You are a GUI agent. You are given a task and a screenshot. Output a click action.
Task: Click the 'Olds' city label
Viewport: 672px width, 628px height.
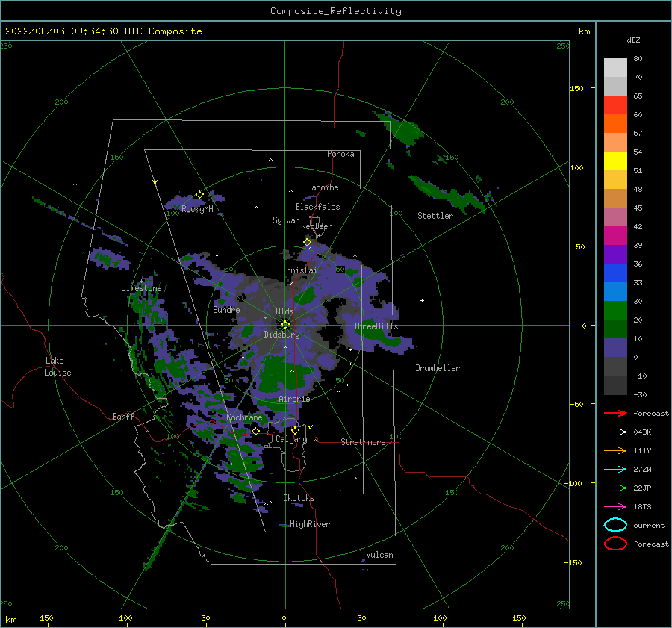284,311
